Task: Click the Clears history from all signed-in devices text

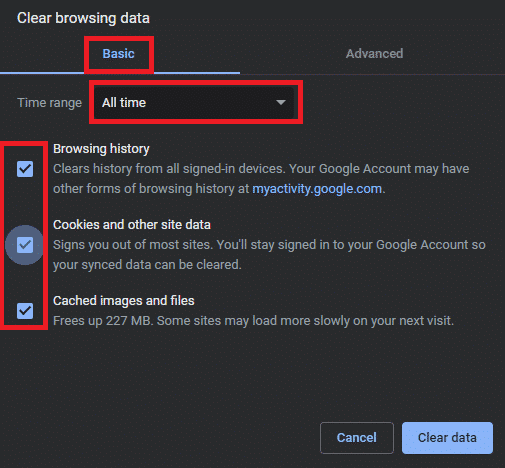Action: click(169, 169)
